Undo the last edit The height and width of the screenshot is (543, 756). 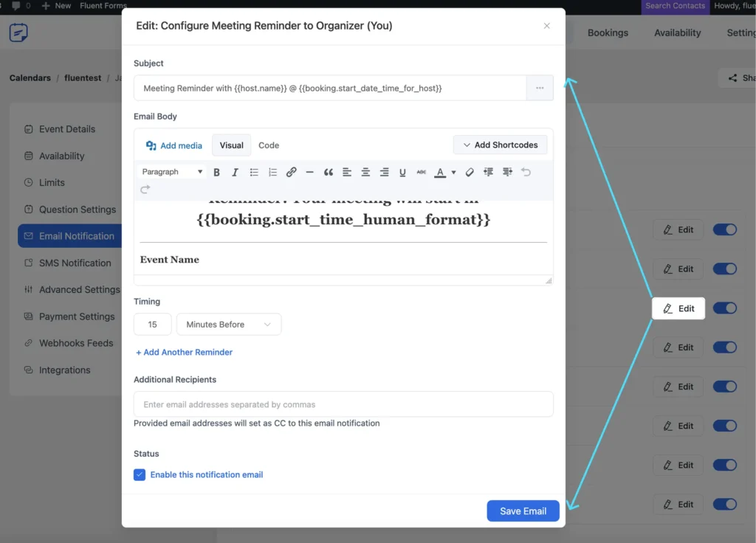click(x=526, y=172)
